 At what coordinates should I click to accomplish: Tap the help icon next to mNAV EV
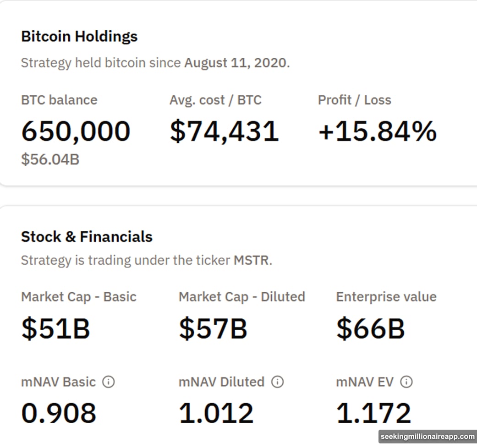tap(406, 382)
